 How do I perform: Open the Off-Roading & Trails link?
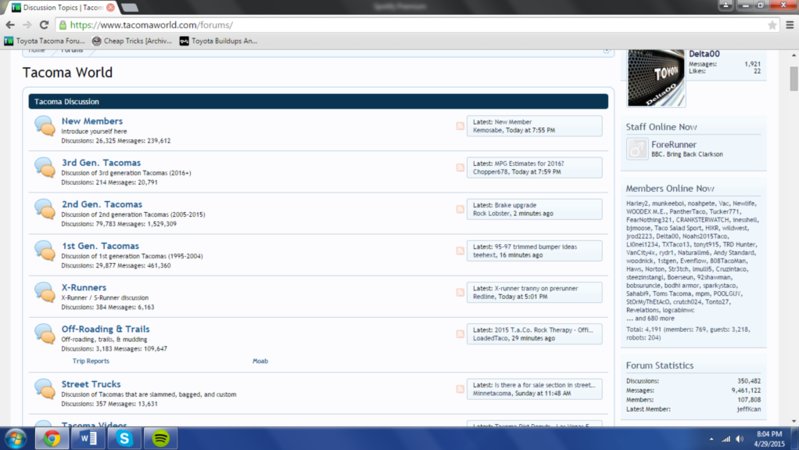click(x=105, y=329)
